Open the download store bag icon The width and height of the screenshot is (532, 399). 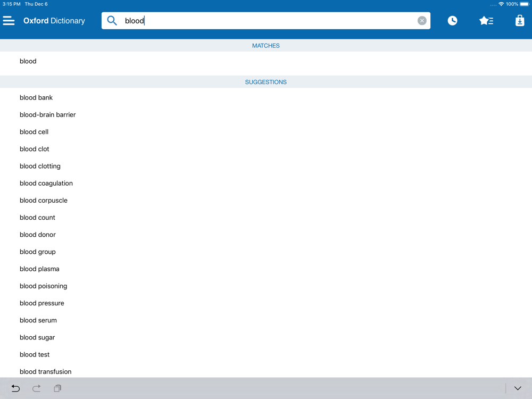click(519, 21)
